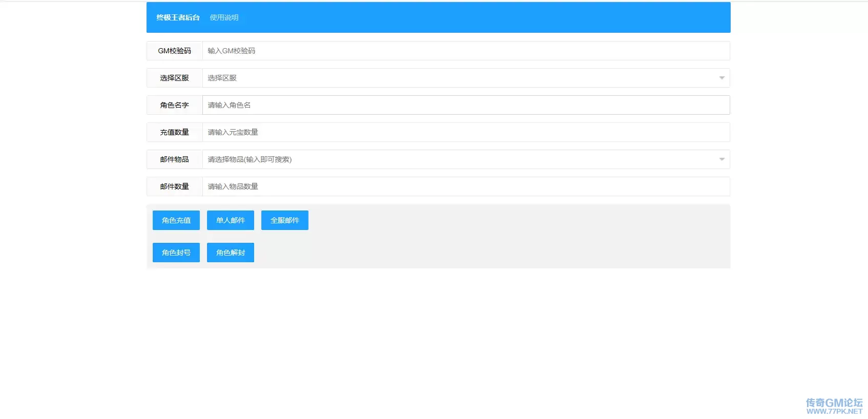Click the 邮件物品 label
The image size is (868, 419).
[175, 159]
